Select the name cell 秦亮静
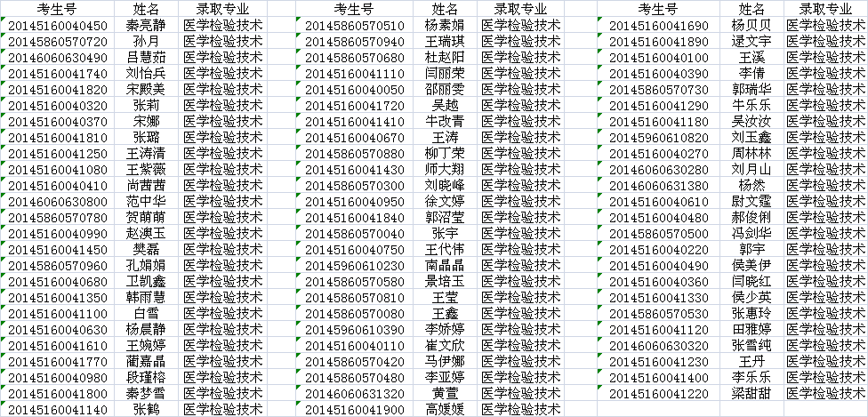 (147, 26)
